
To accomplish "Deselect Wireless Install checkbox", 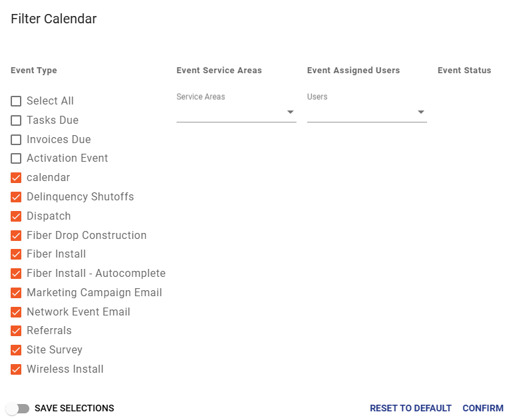I will (x=16, y=369).
